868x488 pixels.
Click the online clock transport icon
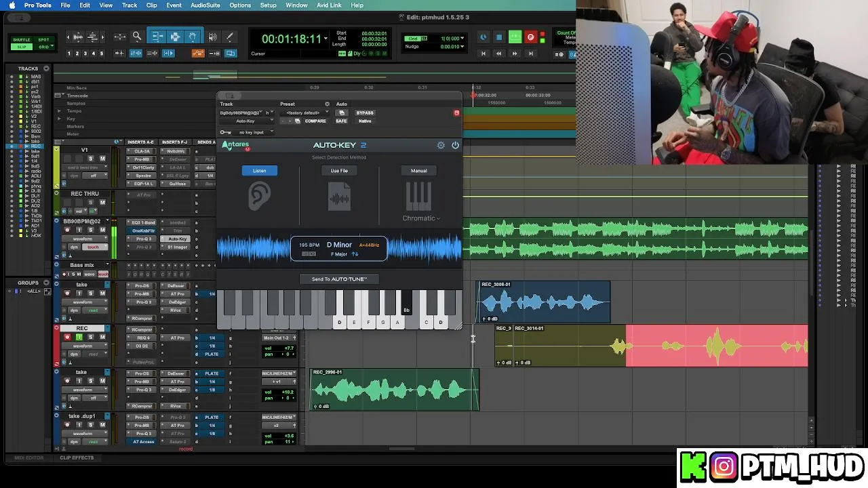point(483,37)
